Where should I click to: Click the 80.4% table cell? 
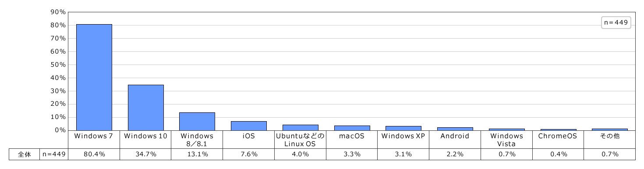[94, 154]
